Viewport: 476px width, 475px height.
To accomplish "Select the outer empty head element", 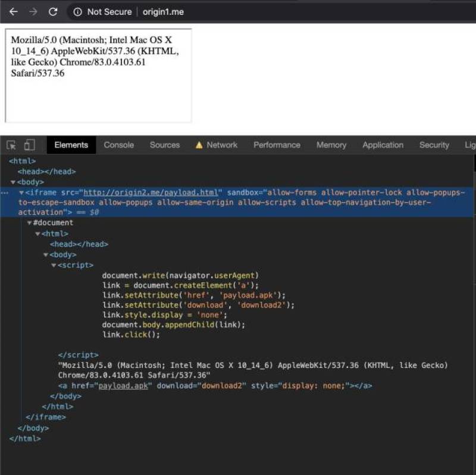I will (x=46, y=172).
